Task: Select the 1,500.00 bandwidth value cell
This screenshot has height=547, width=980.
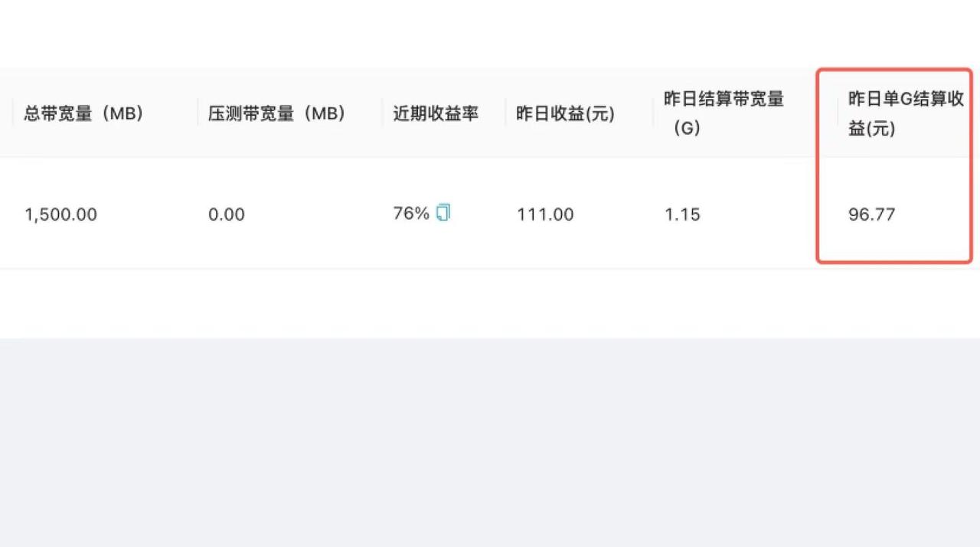Action: tap(60, 215)
